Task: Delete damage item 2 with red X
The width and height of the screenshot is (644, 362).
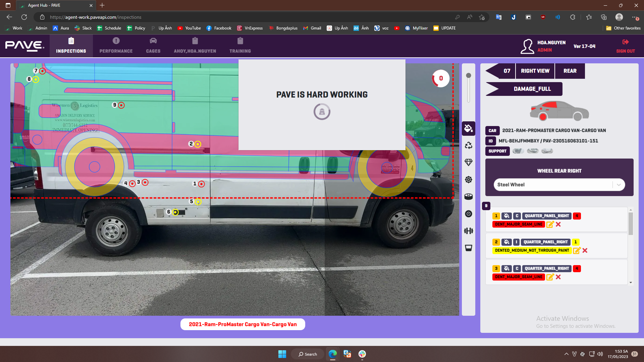Action: 585,250
